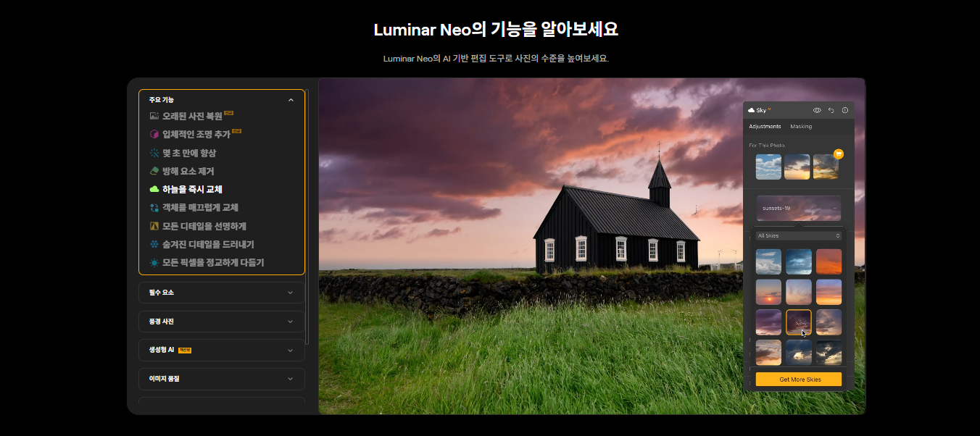Pick the orange-red sky in the first grid row
980x436 pixels.
(x=829, y=261)
